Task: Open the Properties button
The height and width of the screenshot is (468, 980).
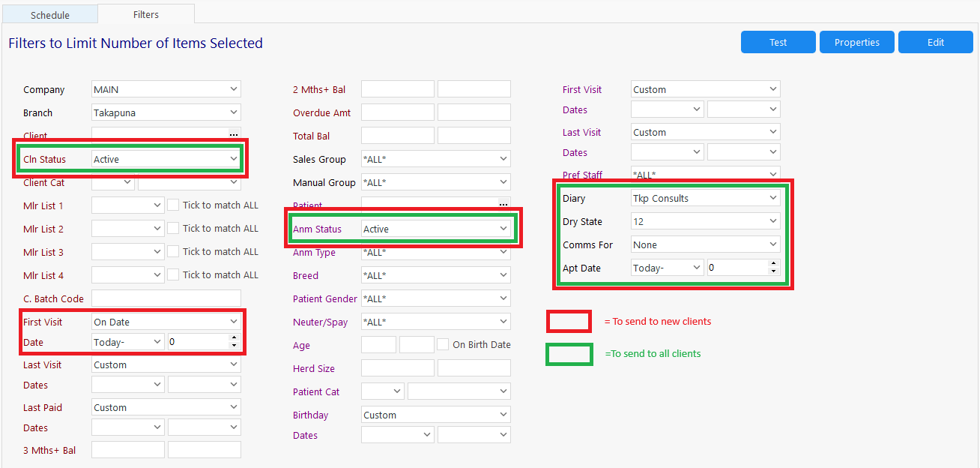Action: point(856,42)
